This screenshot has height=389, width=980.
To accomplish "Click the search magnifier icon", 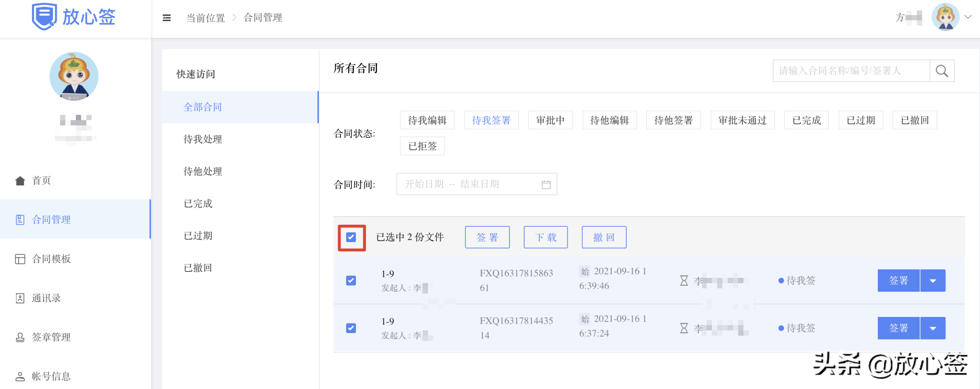I will [x=942, y=71].
